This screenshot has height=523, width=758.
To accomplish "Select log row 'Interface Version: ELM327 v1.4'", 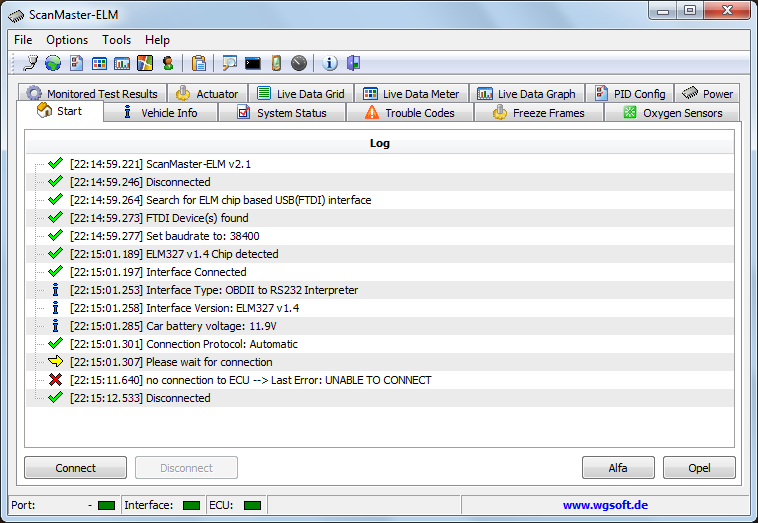I will pos(379,308).
